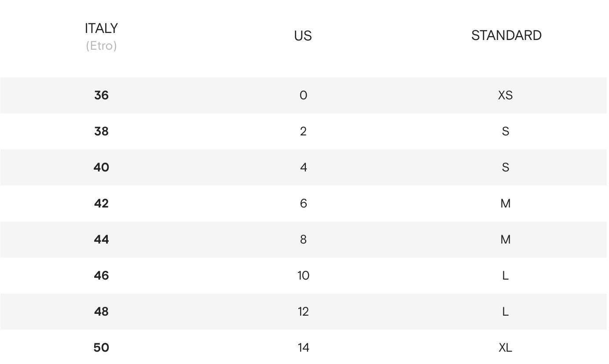
Task: Select Italy size 42 cell
Action: 101,204
